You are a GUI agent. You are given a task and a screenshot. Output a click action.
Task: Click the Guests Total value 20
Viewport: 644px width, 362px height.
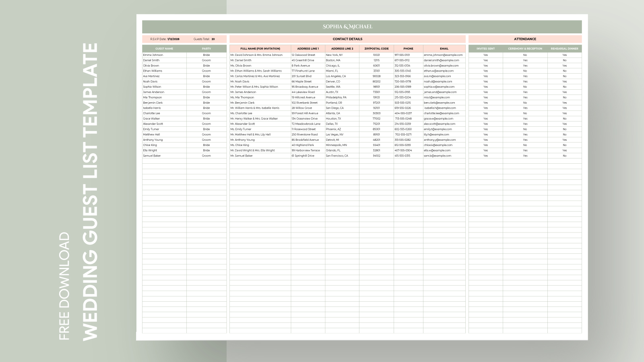[213, 39]
